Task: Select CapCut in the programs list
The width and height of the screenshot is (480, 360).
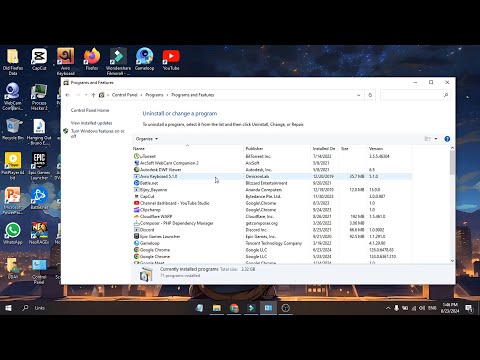Action: [272, 196]
